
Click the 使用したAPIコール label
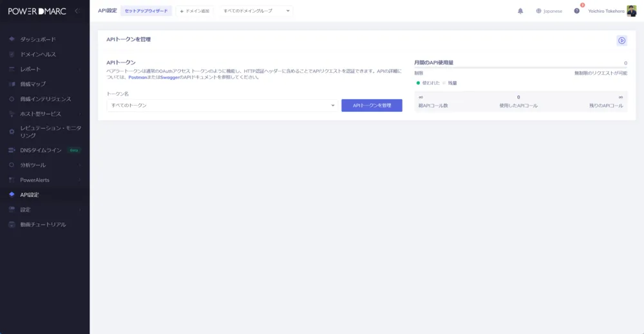pyautogui.click(x=518, y=106)
